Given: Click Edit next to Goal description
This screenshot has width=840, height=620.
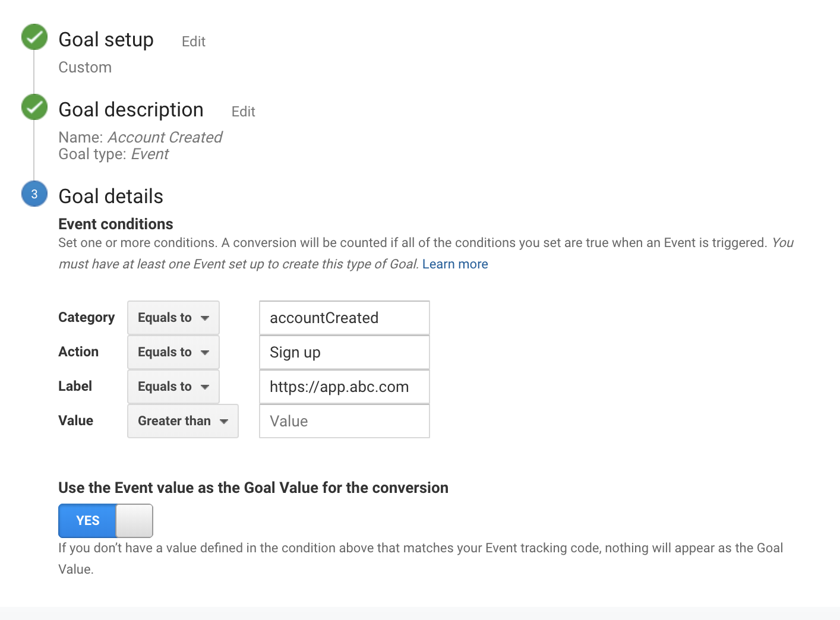Looking at the screenshot, I should click(x=243, y=112).
